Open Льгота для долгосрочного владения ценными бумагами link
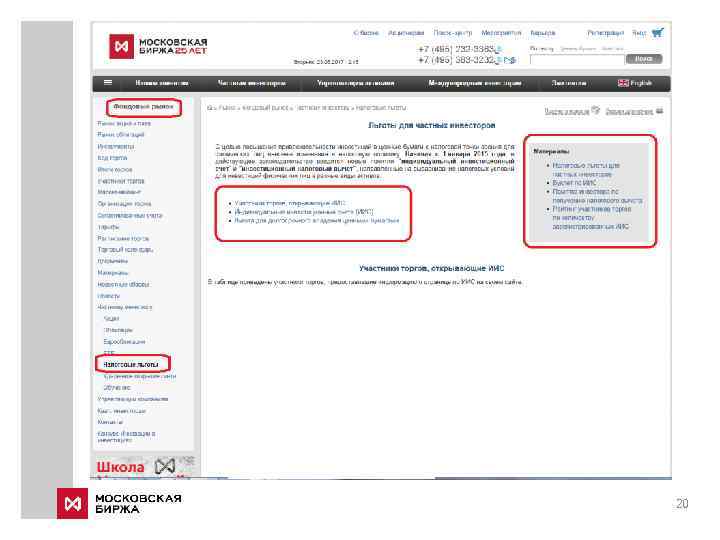720x540 pixels. (x=316, y=220)
